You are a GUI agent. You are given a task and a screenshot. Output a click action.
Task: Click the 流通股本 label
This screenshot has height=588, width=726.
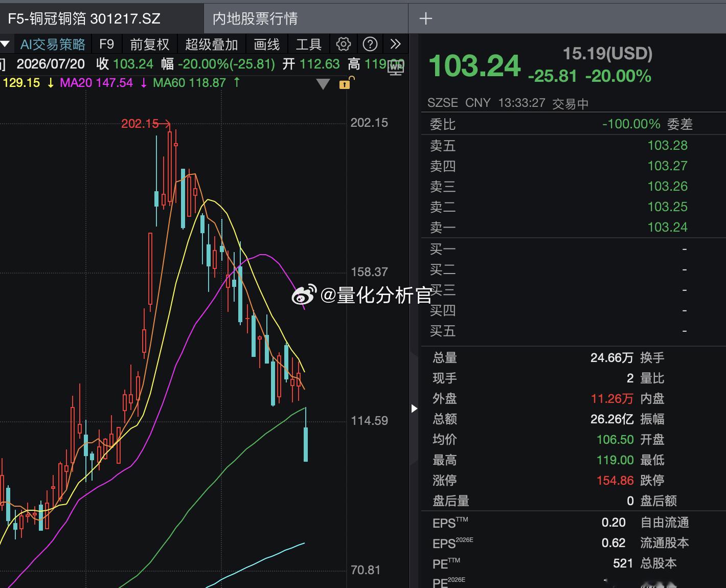click(x=665, y=543)
